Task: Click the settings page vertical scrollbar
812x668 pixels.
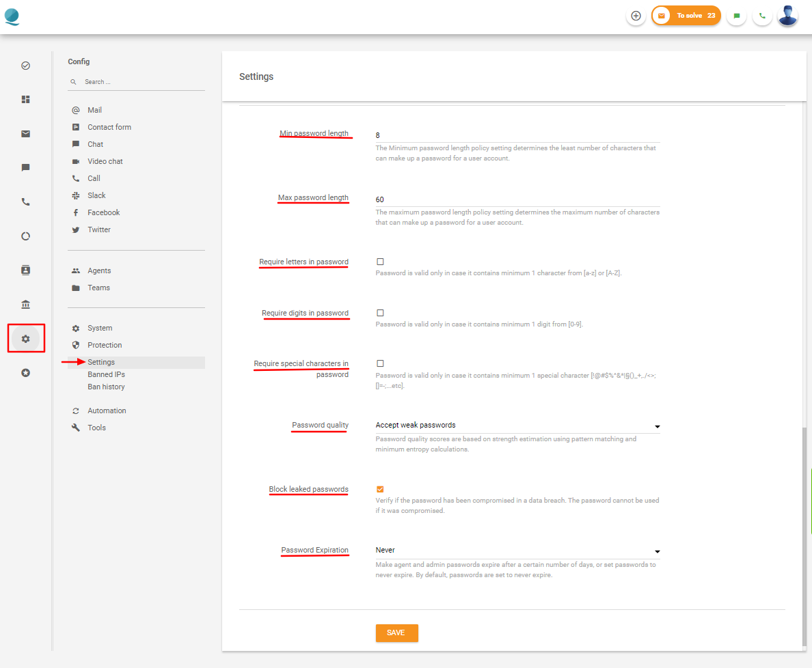Action: pyautogui.click(x=804, y=533)
